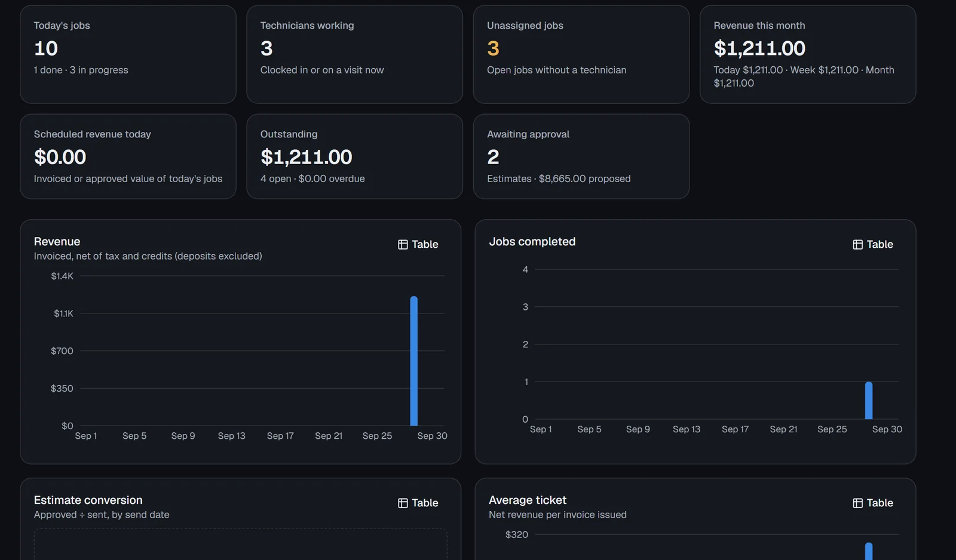Click '4 open · $0.00 overdue' text
Viewport: 956px width, 560px height.
point(312,179)
